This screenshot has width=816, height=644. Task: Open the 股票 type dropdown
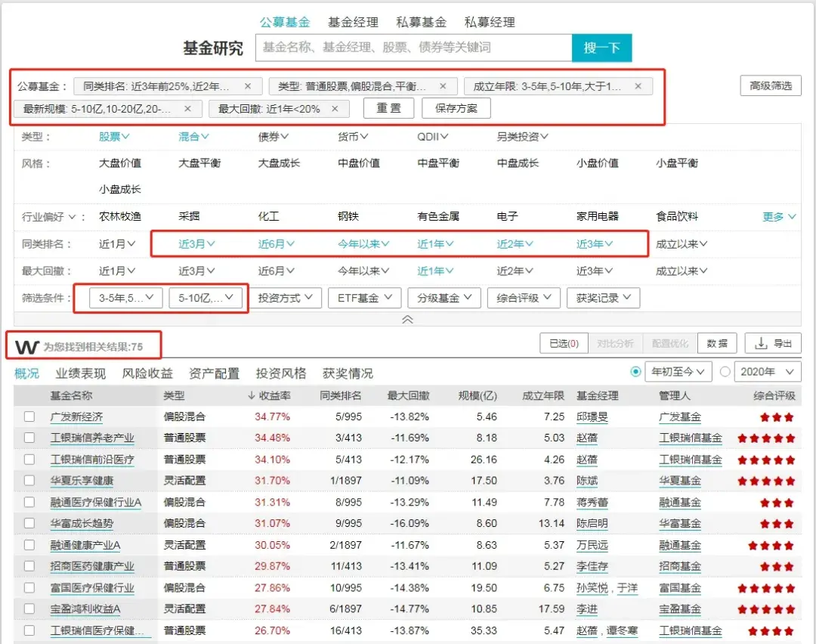click(x=114, y=136)
